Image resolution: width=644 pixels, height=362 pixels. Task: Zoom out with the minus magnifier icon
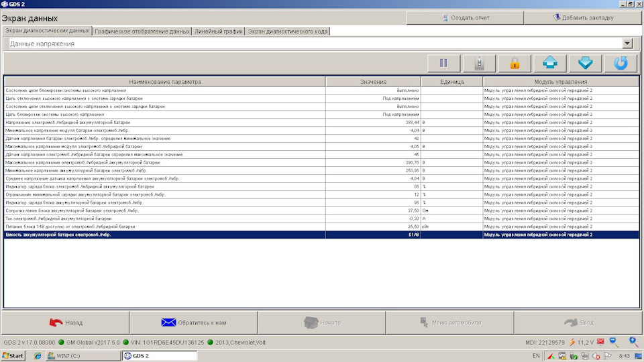(x=614, y=341)
